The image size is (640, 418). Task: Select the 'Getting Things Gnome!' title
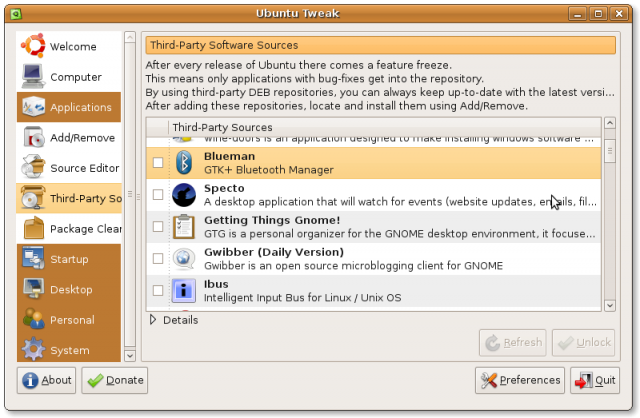272,220
